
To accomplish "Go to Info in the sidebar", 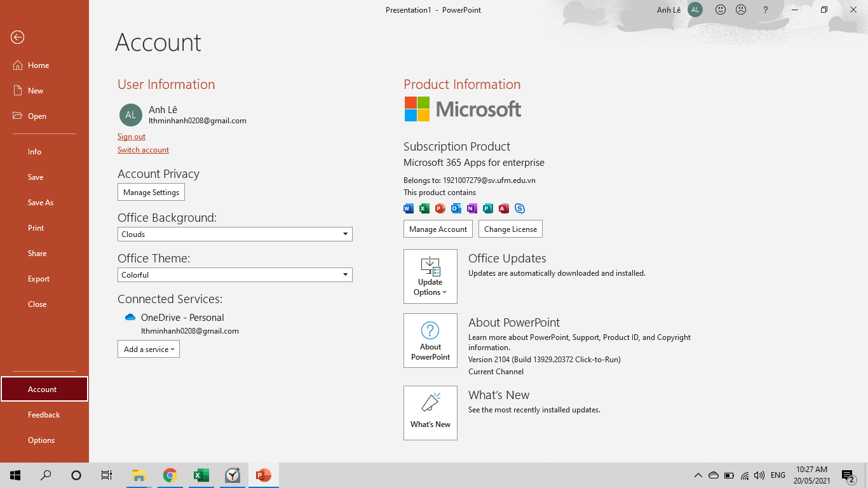I will pos(44,152).
